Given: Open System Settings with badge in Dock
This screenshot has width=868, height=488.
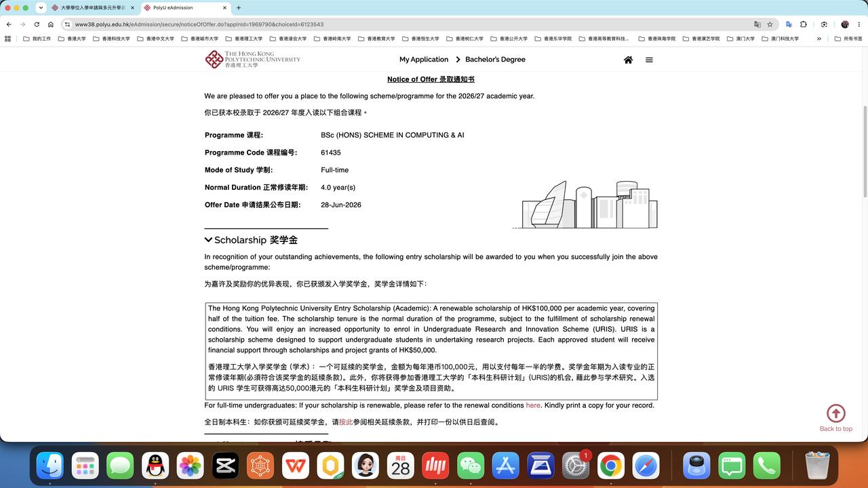Looking at the screenshot, I should (576, 466).
